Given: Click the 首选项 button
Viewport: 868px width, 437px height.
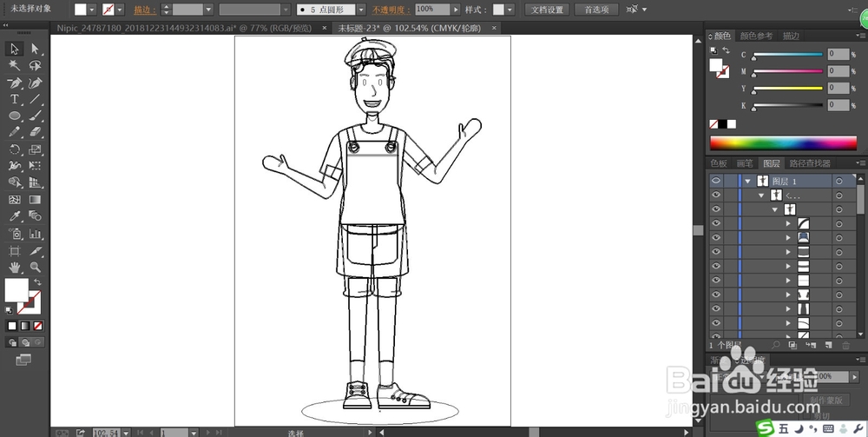Looking at the screenshot, I should [x=596, y=10].
